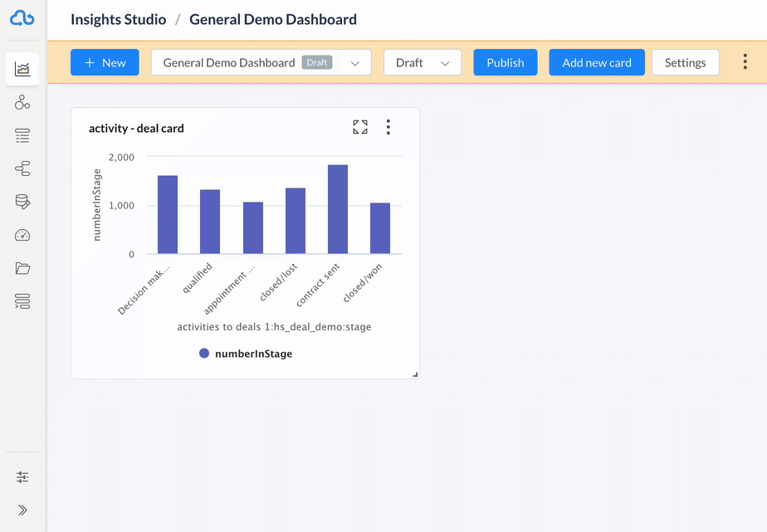Image resolution: width=767 pixels, height=532 pixels.
Task: Expand the sidebar with double chevron
Action: (22, 510)
